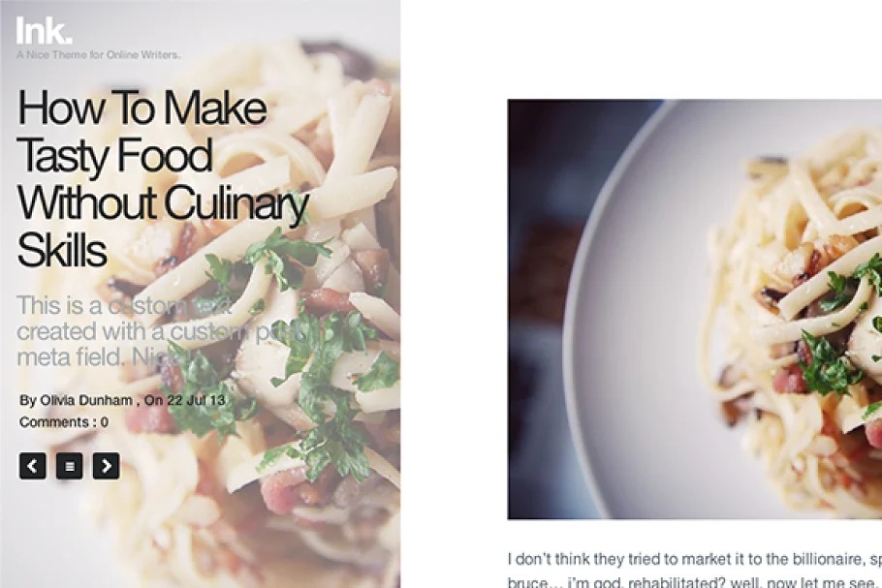Screen dimensions: 882x588
Task: Open the Comments : 0 link
Action: (x=64, y=422)
